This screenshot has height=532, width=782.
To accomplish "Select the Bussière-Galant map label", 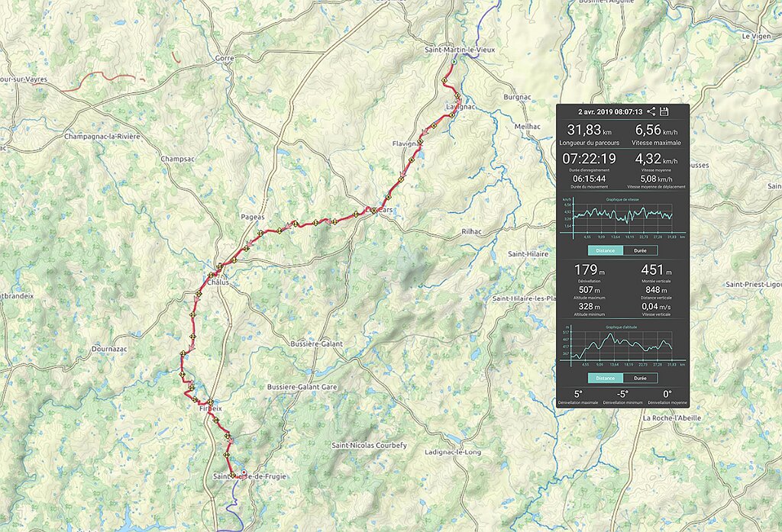I will click(317, 344).
